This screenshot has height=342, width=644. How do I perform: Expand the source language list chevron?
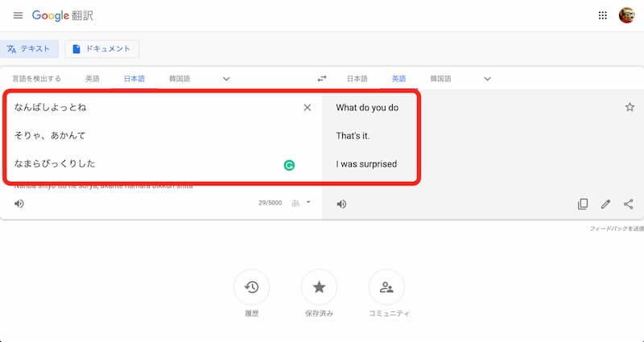tap(226, 79)
